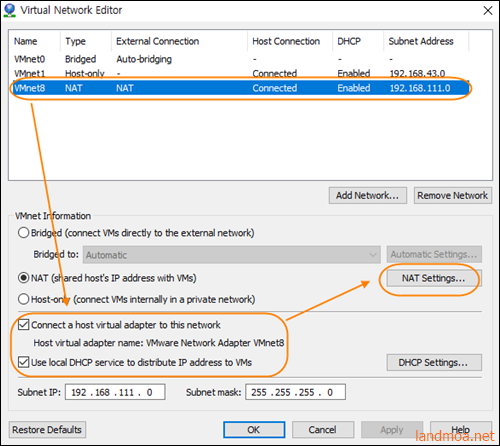Image resolution: width=500 pixels, height=446 pixels.
Task: Choose the Bridged radio option
Action: 23,233
